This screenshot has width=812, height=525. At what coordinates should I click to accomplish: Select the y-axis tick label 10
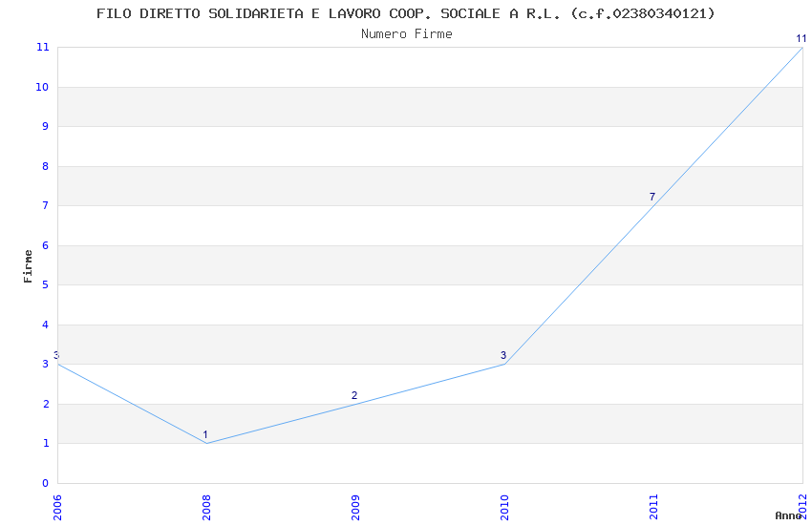tap(42, 87)
